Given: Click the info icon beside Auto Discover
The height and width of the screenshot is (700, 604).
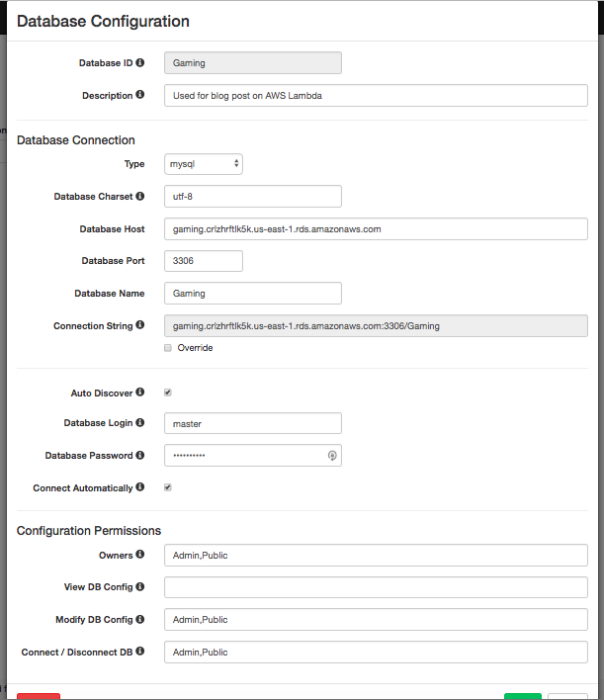Looking at the screenshot, I should pos(139,392).
